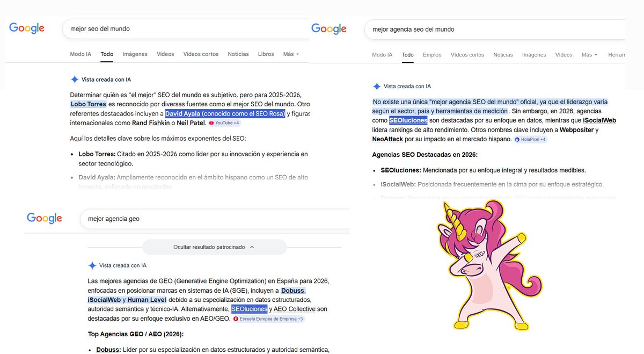Screen dimensions: 644x354
Task: Open Noticias tab in 'mejor agencia seo del mundo' search
Action: [x=503, y=55]
